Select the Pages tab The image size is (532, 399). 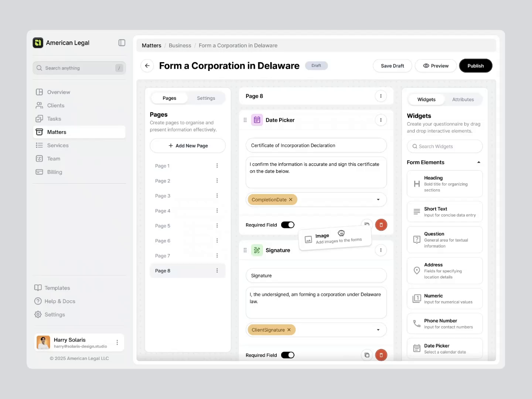(169, 98)
